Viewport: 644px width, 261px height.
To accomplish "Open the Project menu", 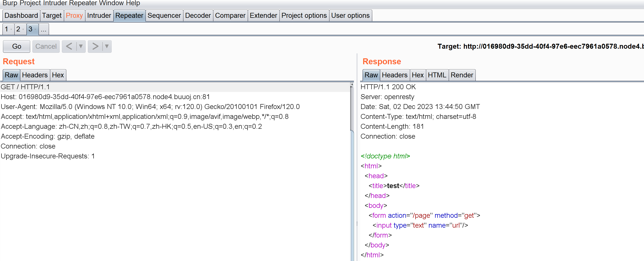I will pyautogui.click(x=30, y=3).
